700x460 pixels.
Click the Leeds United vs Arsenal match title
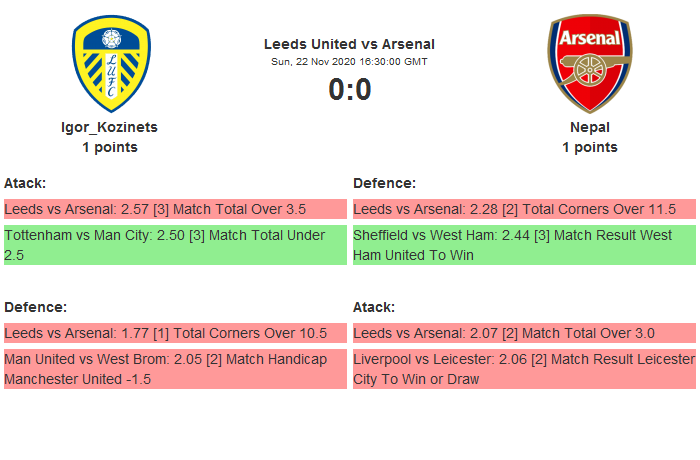pyautogui.click(x=349, y=44)
